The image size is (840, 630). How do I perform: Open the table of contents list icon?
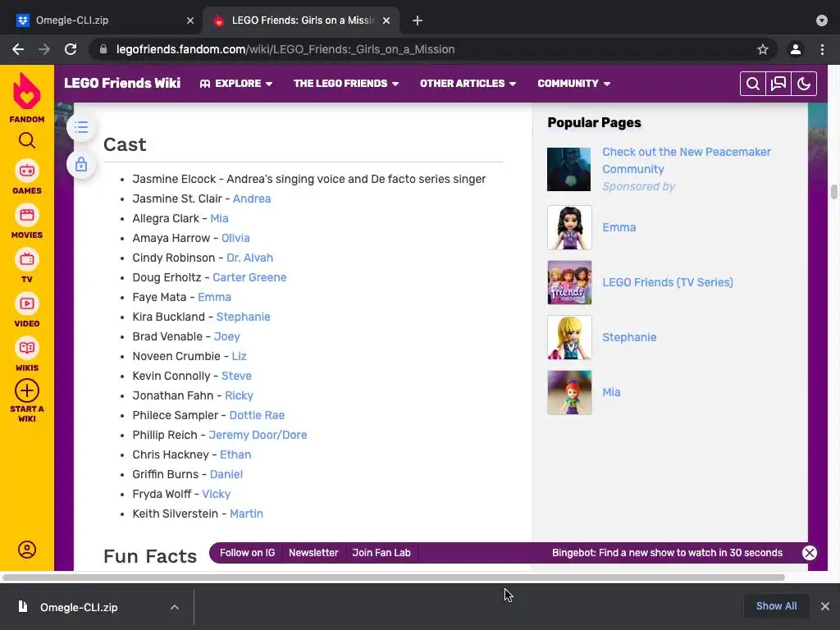[81, 127]
